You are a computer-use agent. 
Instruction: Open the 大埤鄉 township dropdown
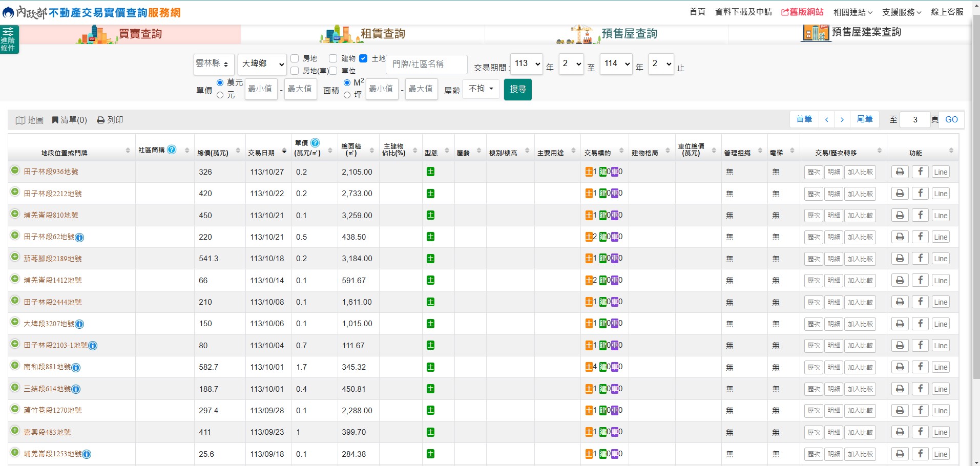click(262, 64)
